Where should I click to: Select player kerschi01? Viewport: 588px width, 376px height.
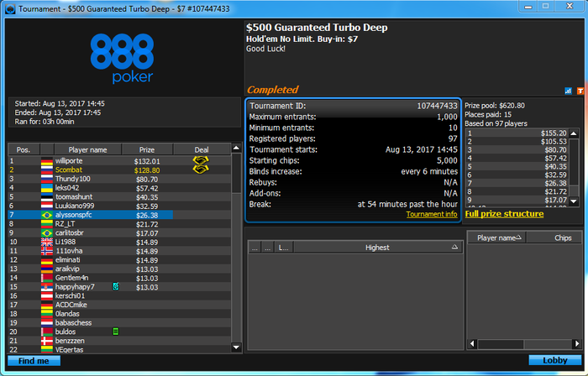[x=119, y=296]
